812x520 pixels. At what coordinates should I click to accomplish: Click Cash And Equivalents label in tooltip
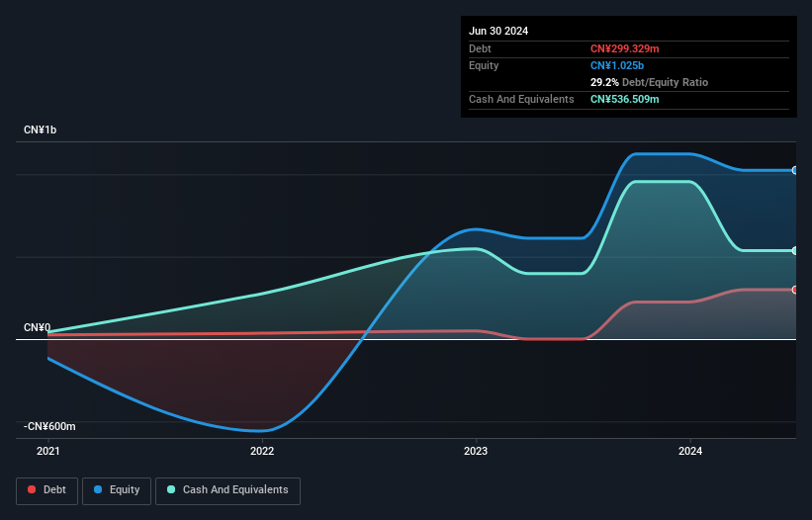click(x=521, y=99)
